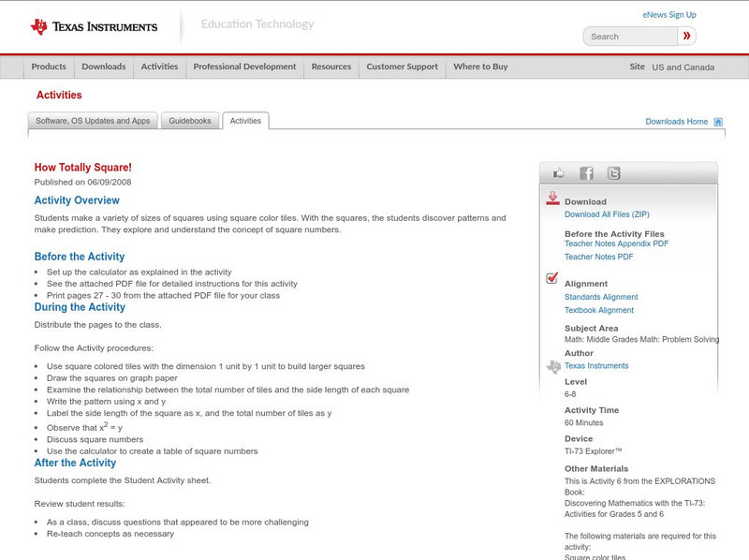The height and width of the screenshot is (560, 749).
Task: Go to Downloads Home link
Action: pyautogui.click(x=676, y=122)
